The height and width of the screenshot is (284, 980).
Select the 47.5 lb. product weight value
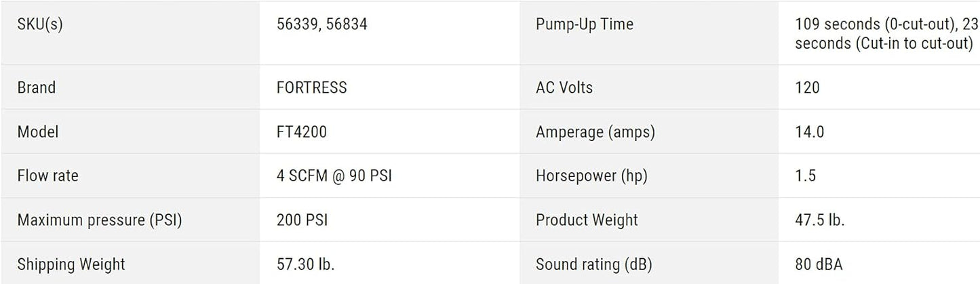coord(820,220)
